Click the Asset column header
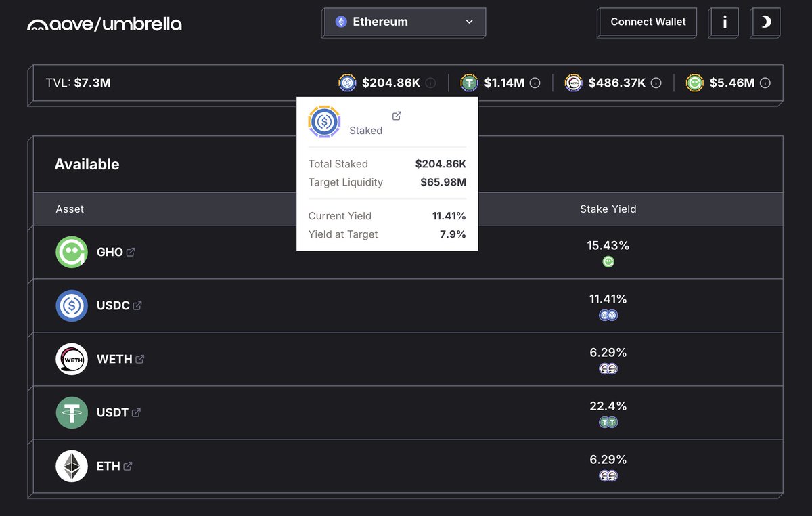Image resolution: width=812 pixels, height=516 pixels. (x=70, y=209)
